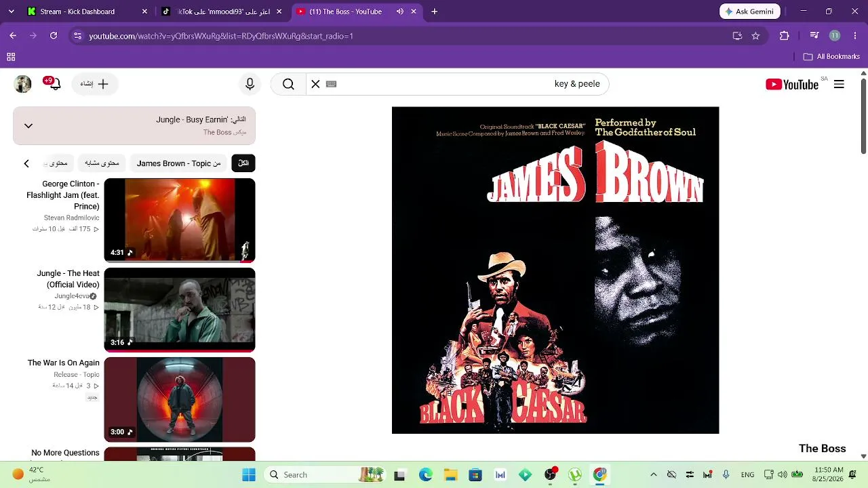Open OBS Studio from the taskbar
The image size is (868, 488).
[x=550, y=474]
